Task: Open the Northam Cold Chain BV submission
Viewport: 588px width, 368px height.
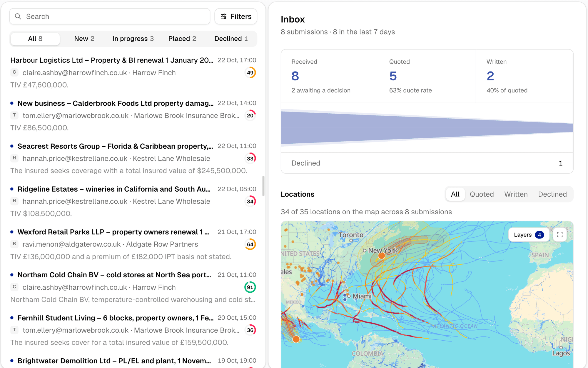Action: (x=133, y=287)
